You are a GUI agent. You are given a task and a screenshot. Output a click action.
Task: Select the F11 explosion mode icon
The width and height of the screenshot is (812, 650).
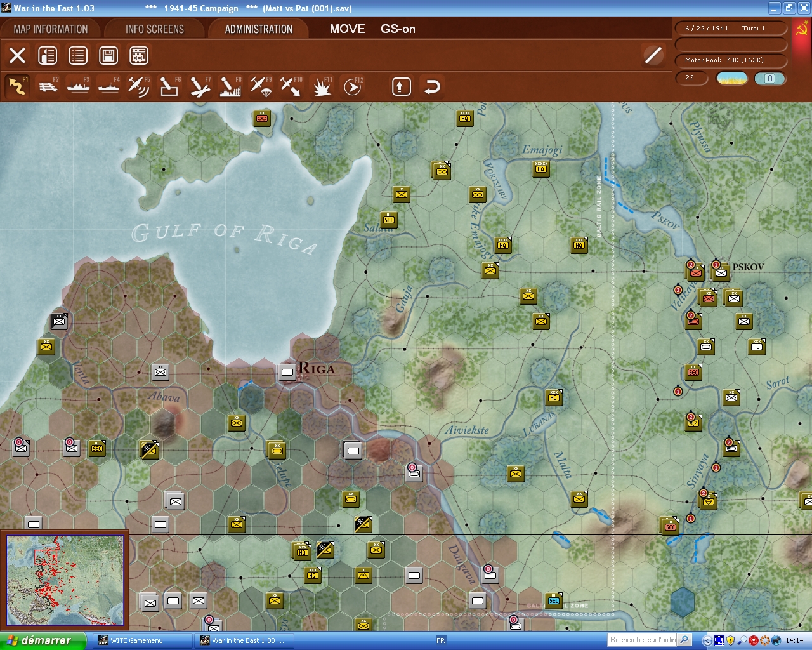pos(322,86)
